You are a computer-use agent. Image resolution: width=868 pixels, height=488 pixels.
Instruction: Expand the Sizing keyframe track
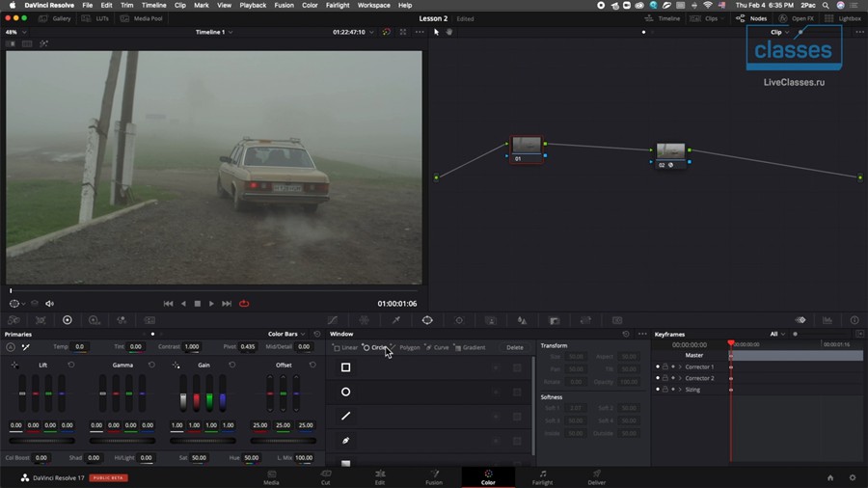click(680, 390)
